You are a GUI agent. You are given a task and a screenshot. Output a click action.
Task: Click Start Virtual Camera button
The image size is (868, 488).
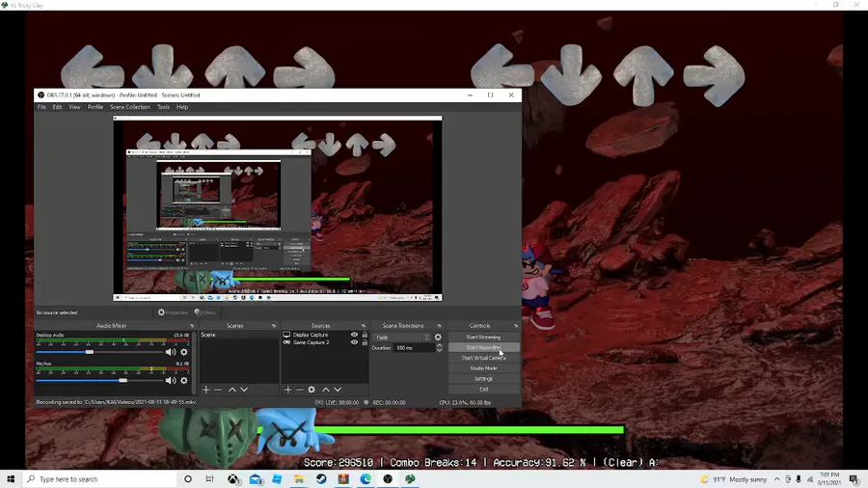[483, 358]
